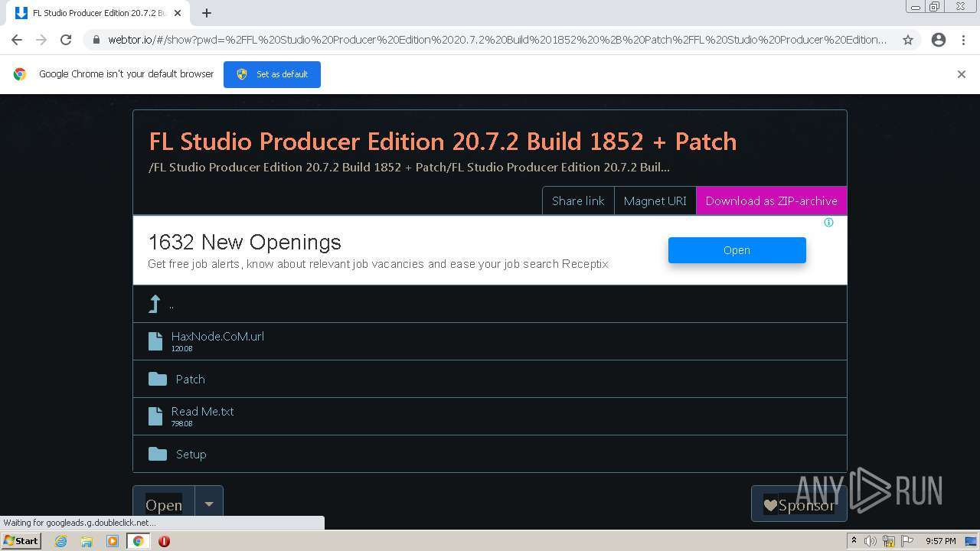The height and width of the screenshot is (551, 980).
Task: Click the Chrome taskbar icon
Action: (x=138, y=541)
